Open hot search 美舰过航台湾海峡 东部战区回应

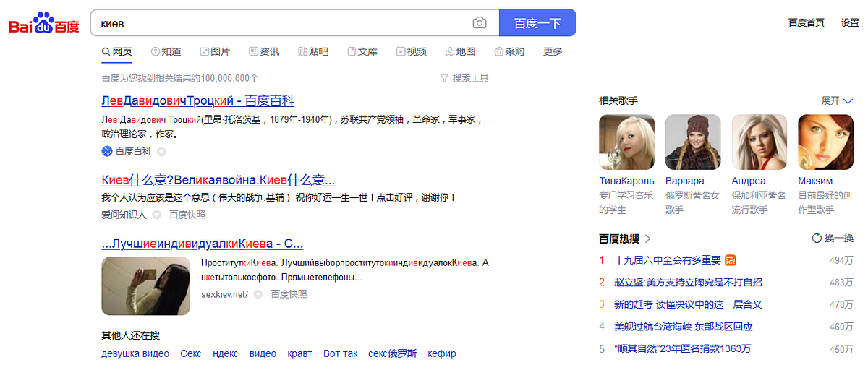[x=684, y=327]
